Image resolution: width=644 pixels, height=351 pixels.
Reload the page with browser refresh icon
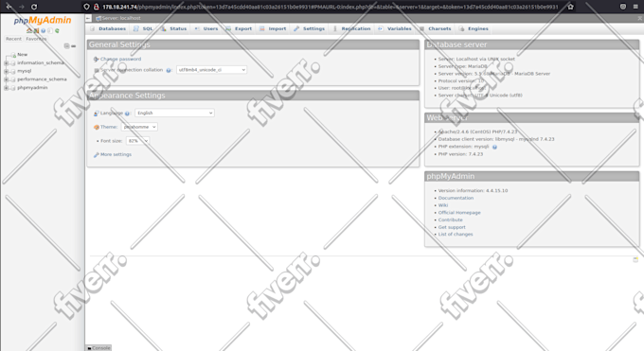pyautogui.click(x=34, y=7)
